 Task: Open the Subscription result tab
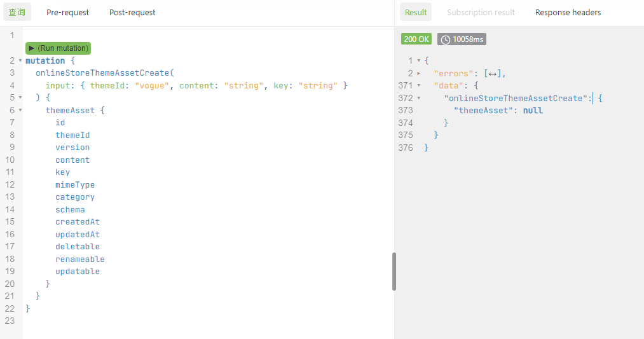(x=481, y=12)
